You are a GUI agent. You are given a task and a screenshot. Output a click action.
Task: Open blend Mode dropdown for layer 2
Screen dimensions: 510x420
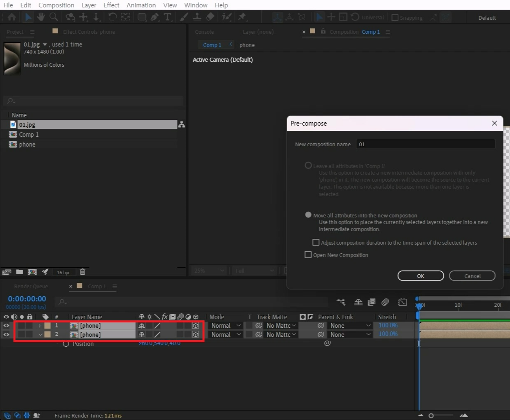[226, 334]
